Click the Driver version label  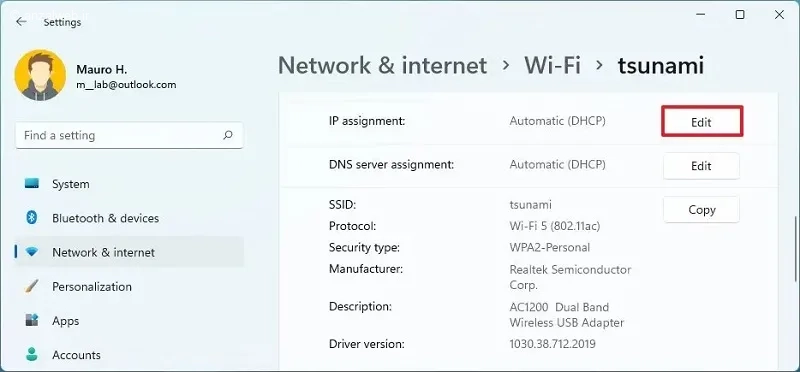click(x=367, y=344)
